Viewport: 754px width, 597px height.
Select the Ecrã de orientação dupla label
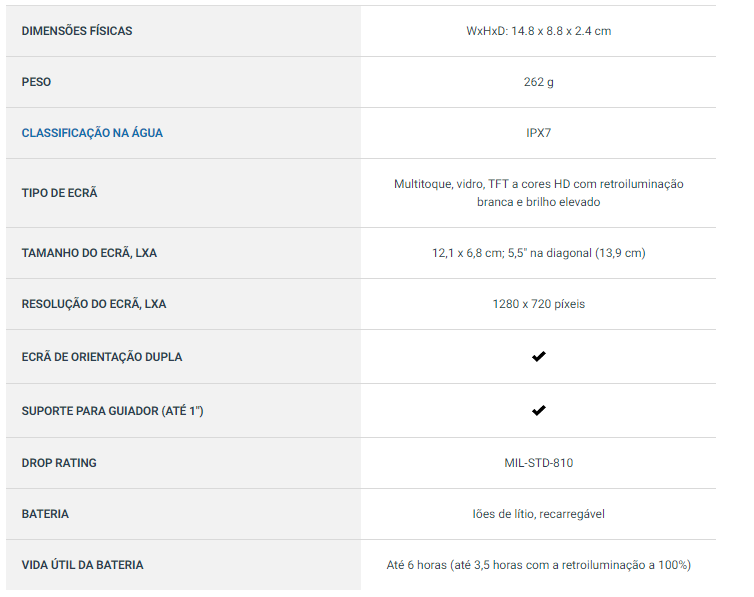(102, 357)
